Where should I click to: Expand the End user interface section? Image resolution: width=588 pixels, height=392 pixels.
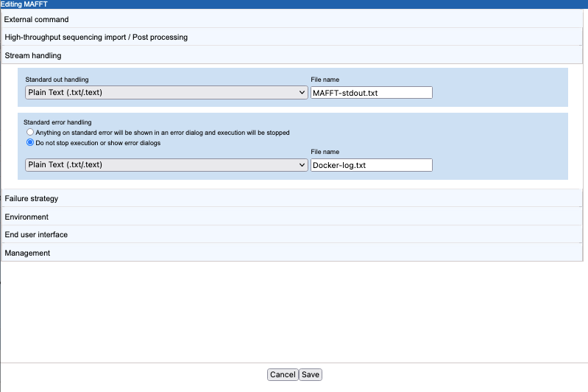(291, 234)
